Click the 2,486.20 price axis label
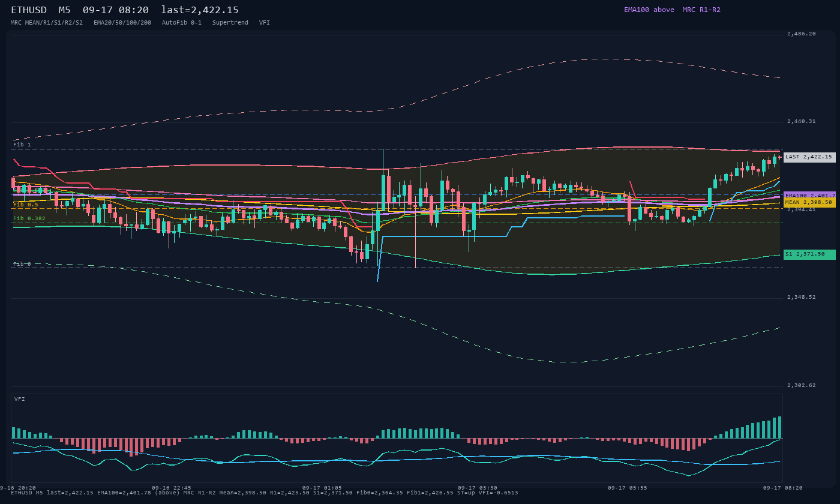The image size is (840, 504). 802,34
